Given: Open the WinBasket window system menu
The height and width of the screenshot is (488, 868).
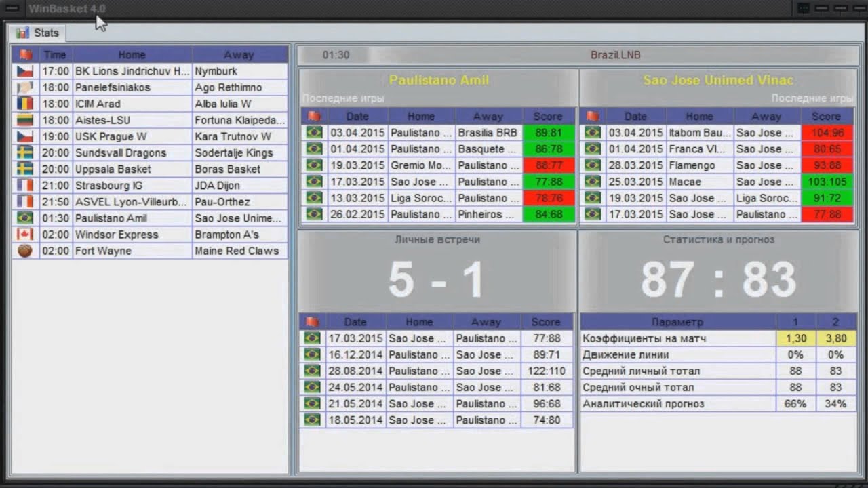Looking at the screenshot, I should coord(12,8).
